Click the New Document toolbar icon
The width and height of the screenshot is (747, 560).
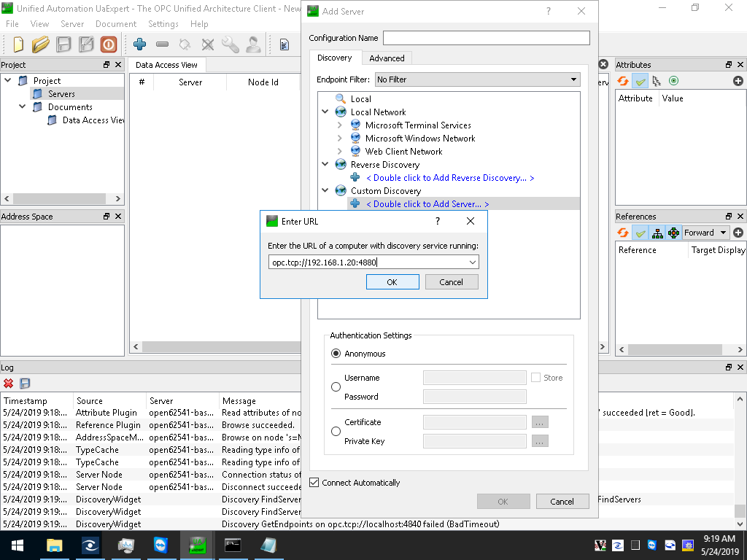pyautogui.click(x=18, y=44)
